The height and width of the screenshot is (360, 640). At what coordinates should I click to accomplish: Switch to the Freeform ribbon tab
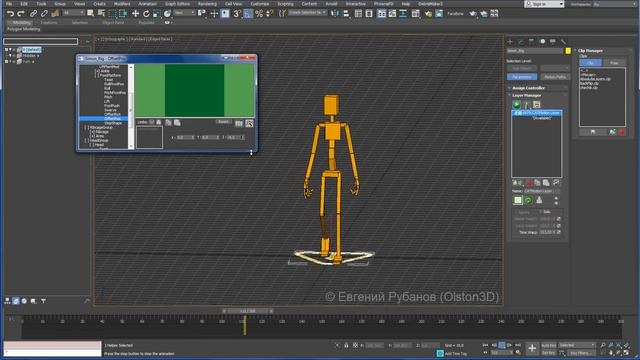coord(49,23)
